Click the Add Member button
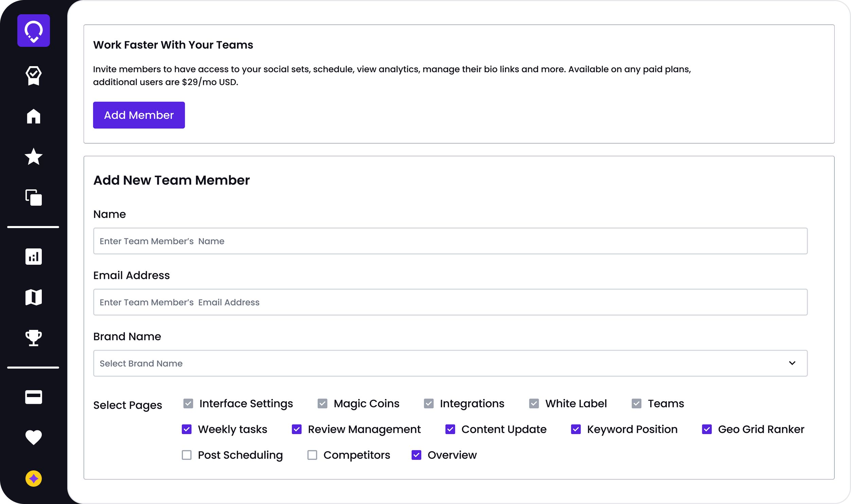Viewport: 851px width, 504px height. point(139,115)
